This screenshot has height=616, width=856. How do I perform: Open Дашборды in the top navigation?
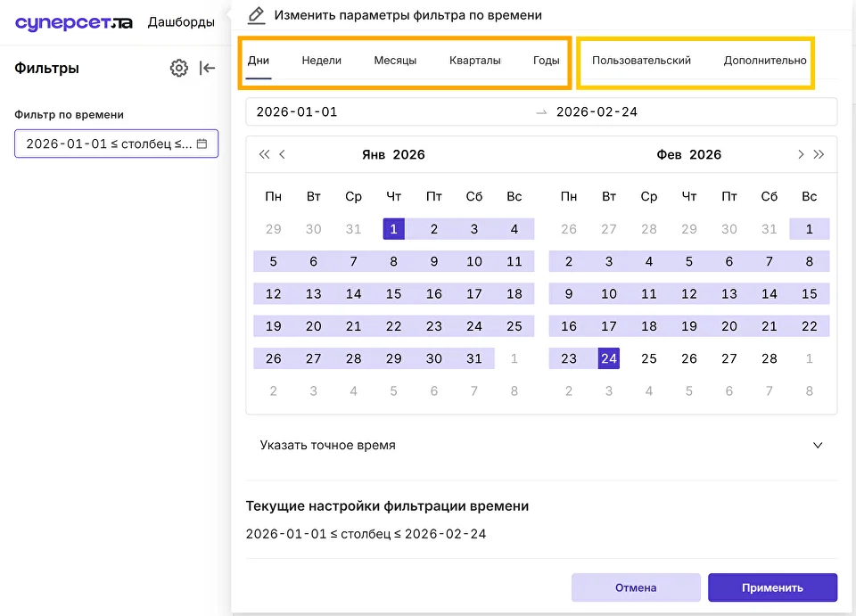(181, 22)
